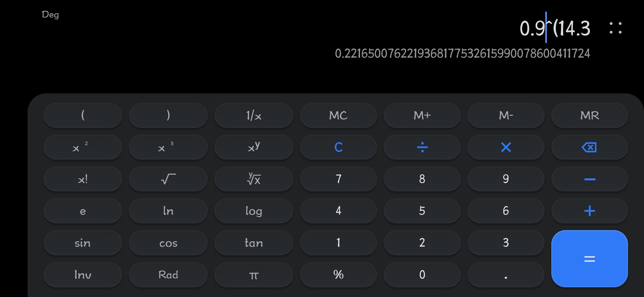644x297 pixels.
Task: Switch angle mode to Rad
Action: point(168,275)
